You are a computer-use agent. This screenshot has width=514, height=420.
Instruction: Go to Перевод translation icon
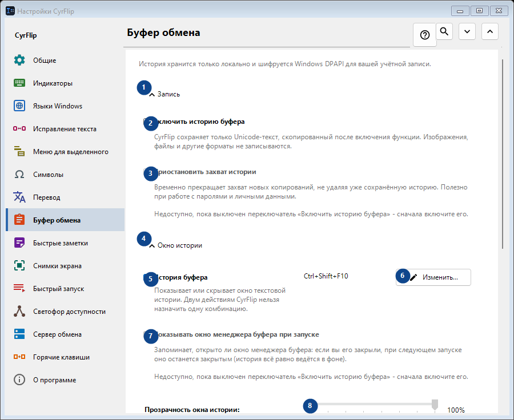tap(19, 197)
